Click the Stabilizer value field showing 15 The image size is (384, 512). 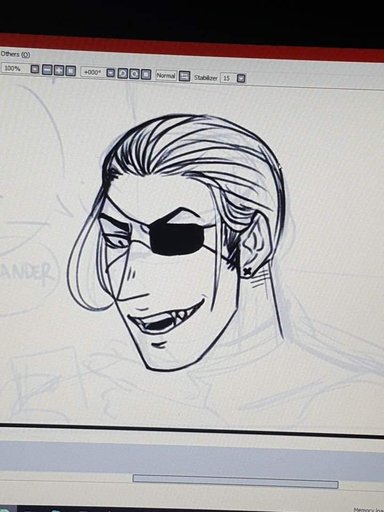coord(228,78)
